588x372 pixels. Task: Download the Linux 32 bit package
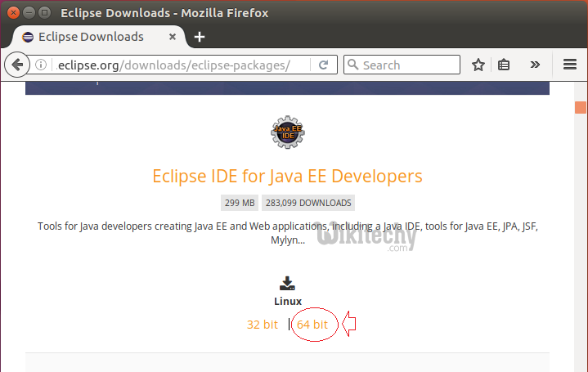(263, 325)
